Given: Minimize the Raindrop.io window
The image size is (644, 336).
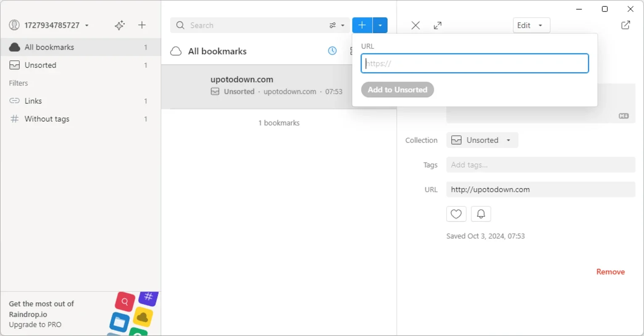Looking at the screenshot, I should point(579,9).
